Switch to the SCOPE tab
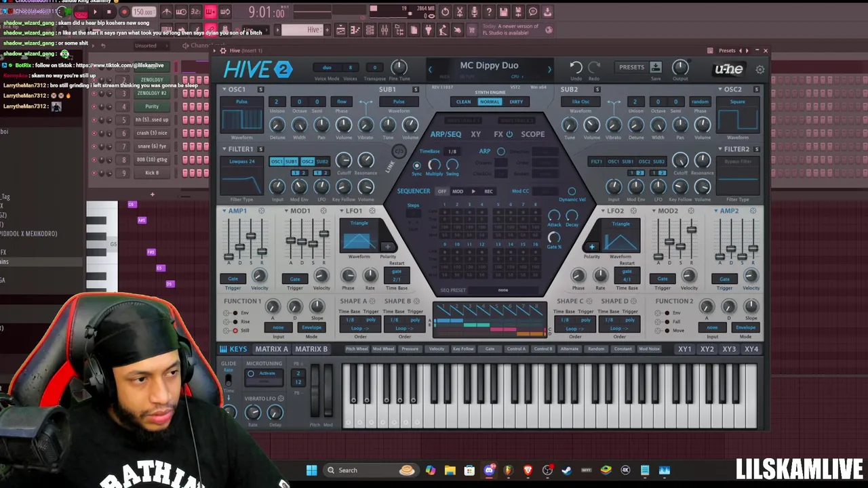The width and height of the screenshot is (868, 488). click(x=533, y=134)
